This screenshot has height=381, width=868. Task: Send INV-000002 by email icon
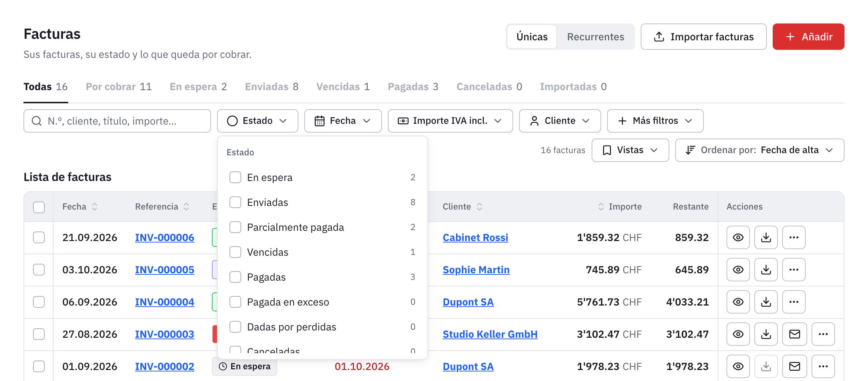click(x=794, y=366)
